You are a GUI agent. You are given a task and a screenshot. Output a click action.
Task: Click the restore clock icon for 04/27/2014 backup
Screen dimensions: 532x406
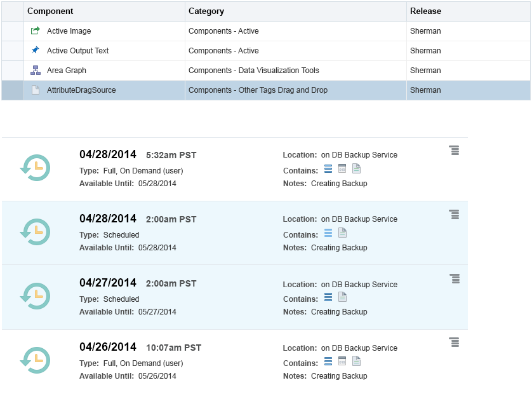pos(35,295)
